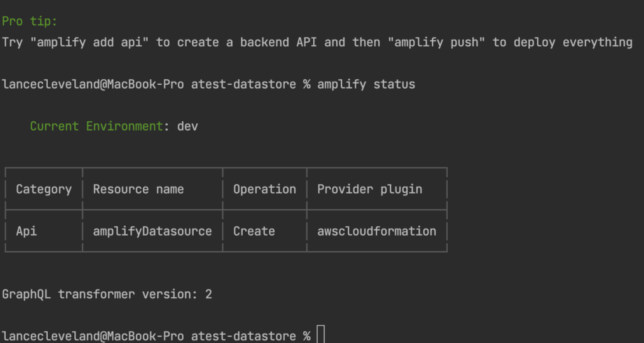Click "atest-datastore" in the bottom prompt line
Viewport: 644px width, 343px height.
tap(243, 336)
